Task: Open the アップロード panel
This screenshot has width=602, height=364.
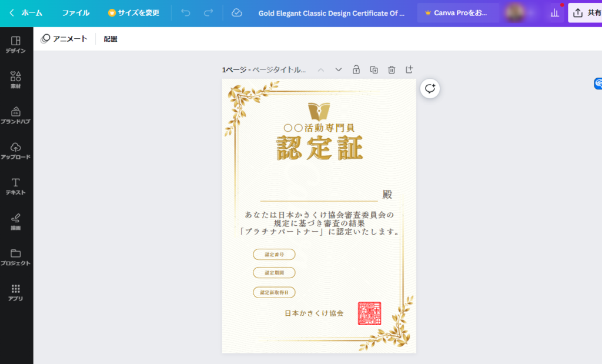Action: pos(16,151)
